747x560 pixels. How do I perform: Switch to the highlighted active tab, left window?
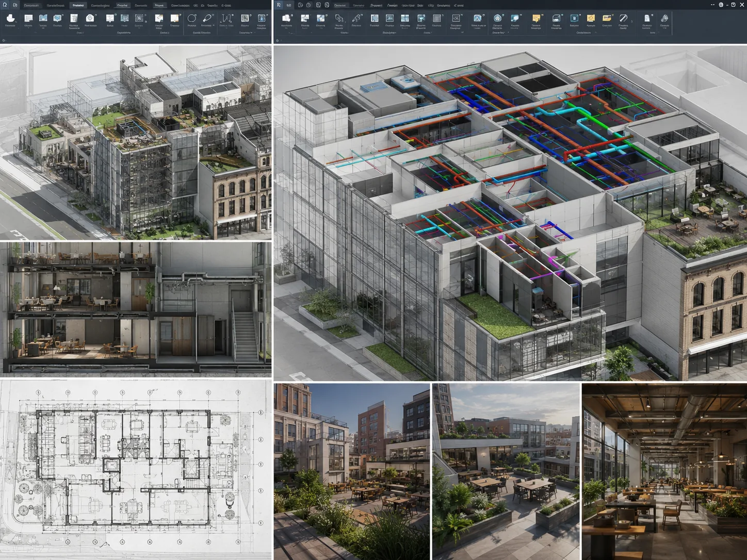click(78, 5)
